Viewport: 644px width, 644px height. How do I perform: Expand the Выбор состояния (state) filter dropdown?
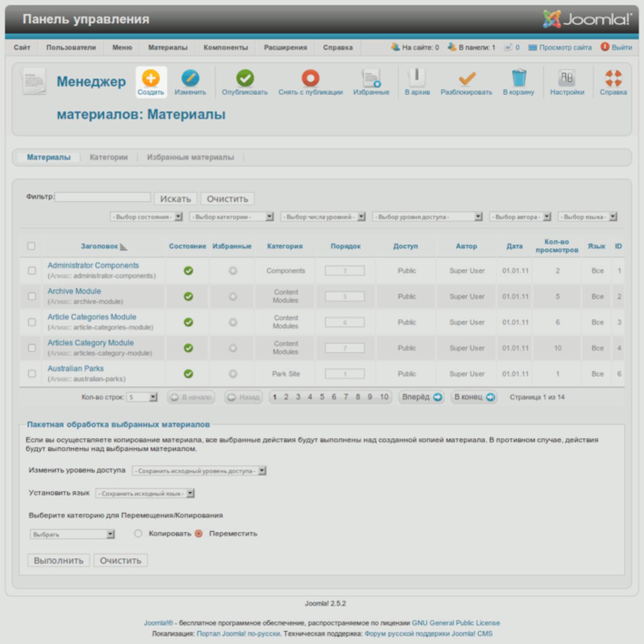pos(146,217)
